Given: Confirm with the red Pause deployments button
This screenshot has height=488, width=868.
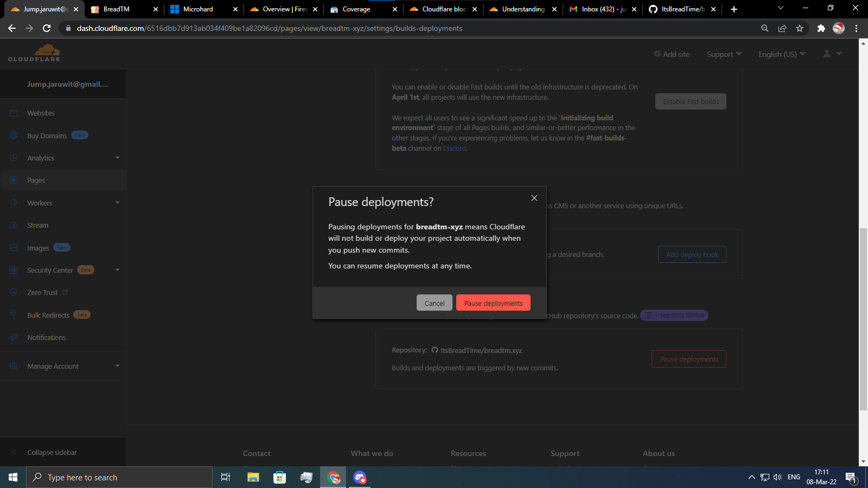Looking at the screenshot, I should click(493, 303).
